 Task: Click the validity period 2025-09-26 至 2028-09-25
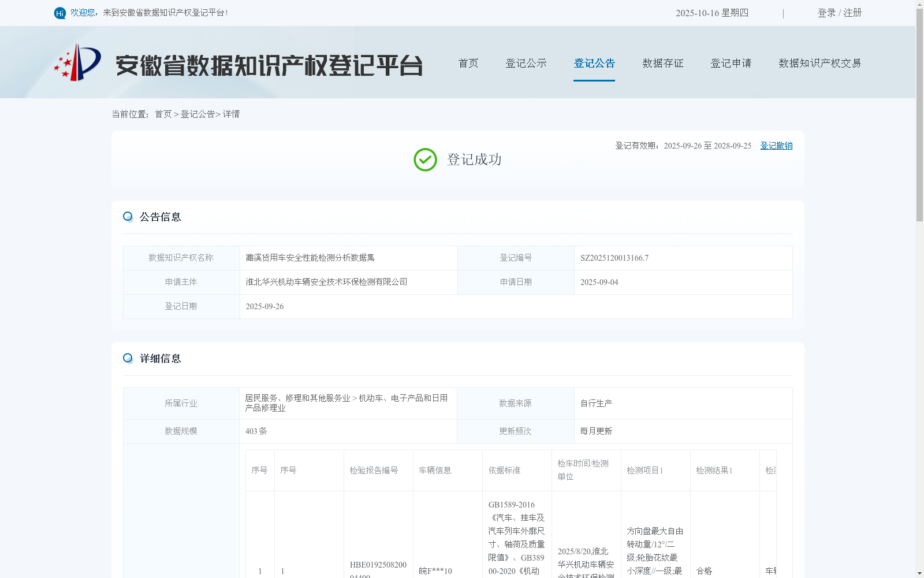click(707, 146)
